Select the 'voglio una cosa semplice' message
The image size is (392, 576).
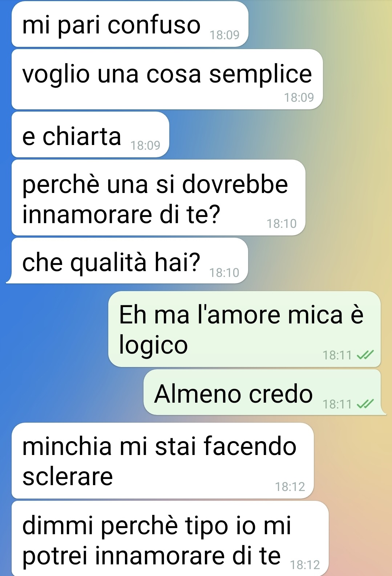167,79
